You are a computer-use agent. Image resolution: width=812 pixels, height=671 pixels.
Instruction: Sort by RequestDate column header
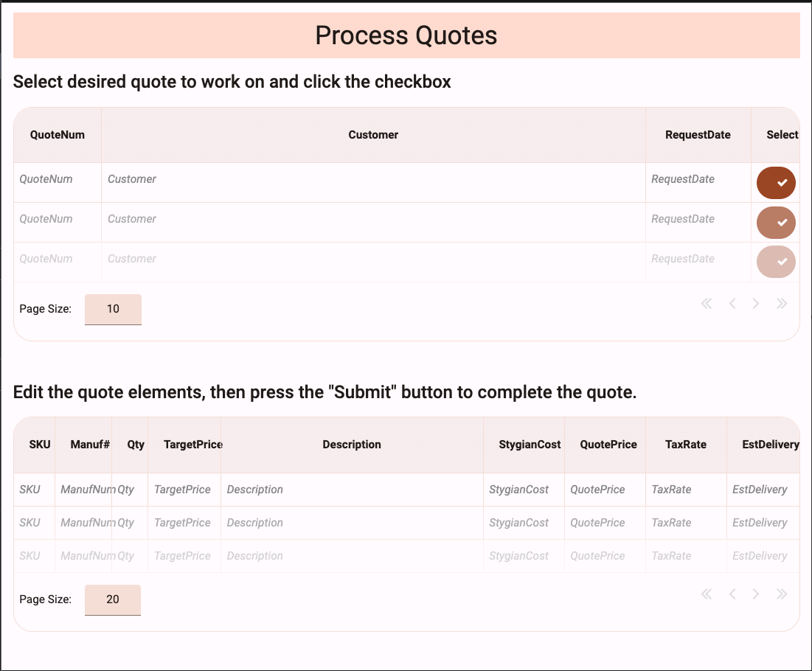coord(698,135)
